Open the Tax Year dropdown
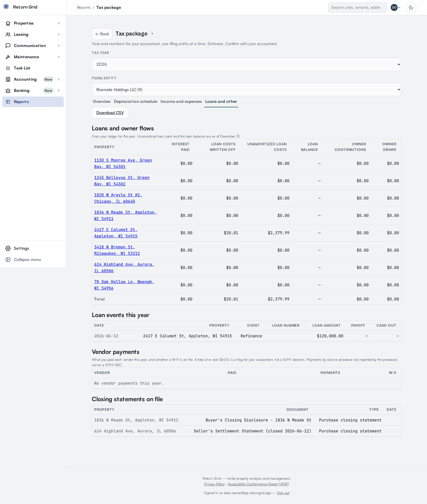The height and width of the screenshot is (504, 427). pos(246,64)
